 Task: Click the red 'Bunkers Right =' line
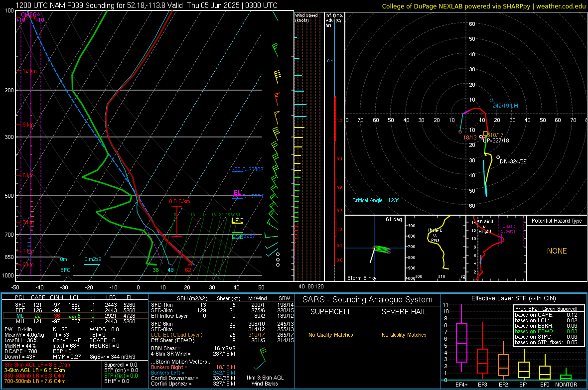pos(193,367)
